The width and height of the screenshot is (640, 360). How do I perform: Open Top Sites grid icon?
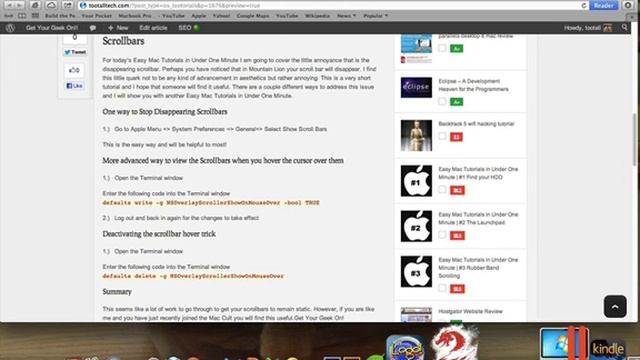(x=36, y=16)
